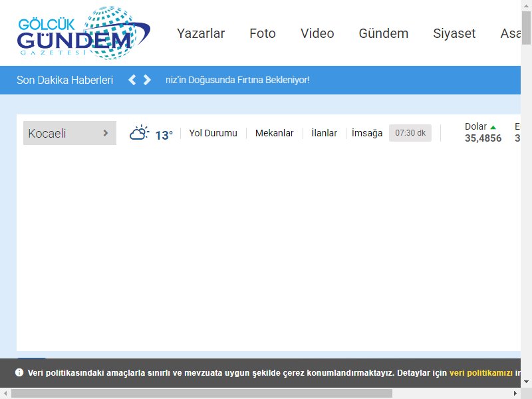This screenshot has width=532, height=399.
Task: Click the vertical scrollbar thumb
Action: tap(526, 28)
